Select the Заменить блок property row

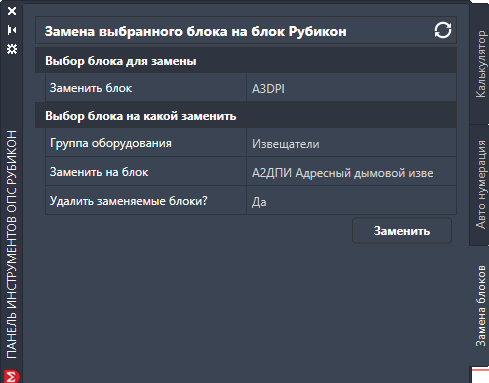(251, 88)
